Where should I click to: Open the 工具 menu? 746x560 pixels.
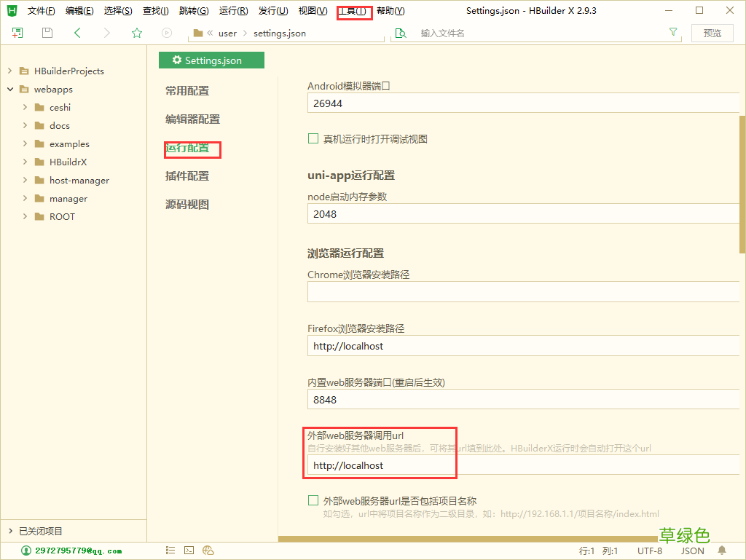pyautogui.click(x=353, y=11)
